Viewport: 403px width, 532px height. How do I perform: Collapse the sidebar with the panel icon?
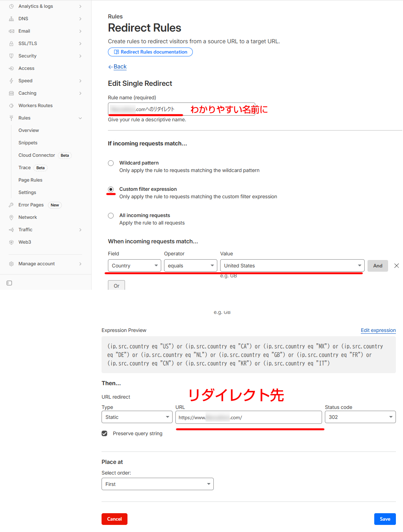coord(9,283)
